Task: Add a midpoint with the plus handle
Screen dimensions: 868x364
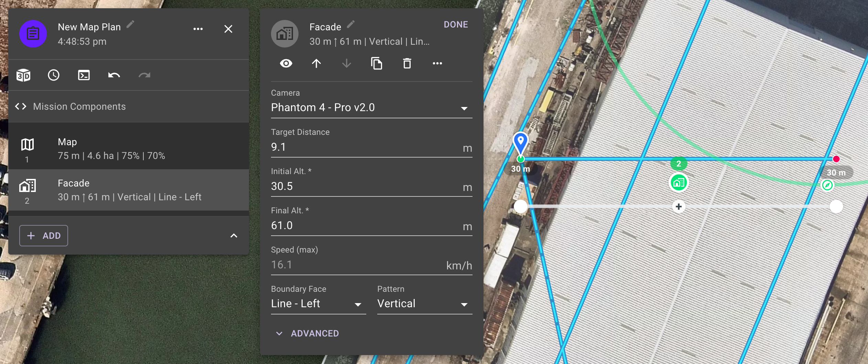Action: pyautogui.click(x=679, y=206)
